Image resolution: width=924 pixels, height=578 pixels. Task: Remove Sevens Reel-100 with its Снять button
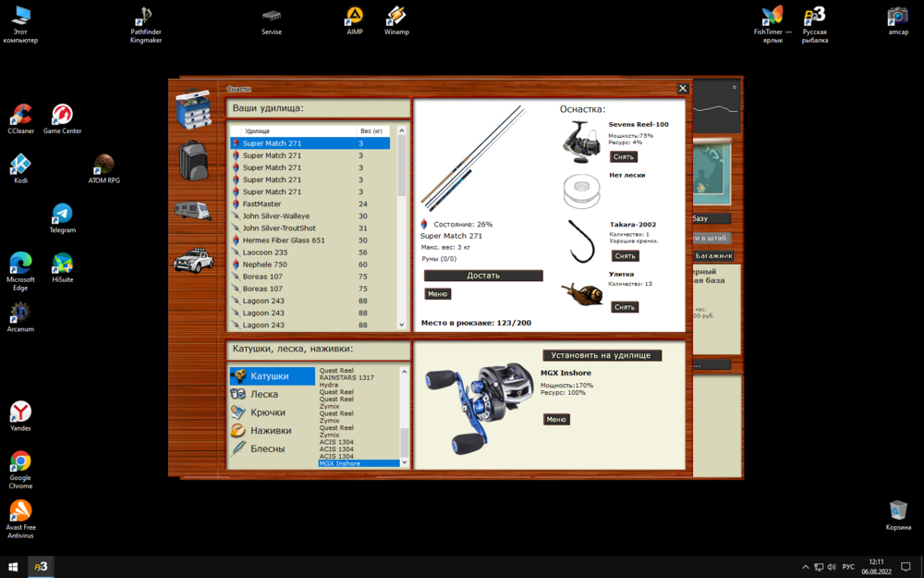coord(624,157)
